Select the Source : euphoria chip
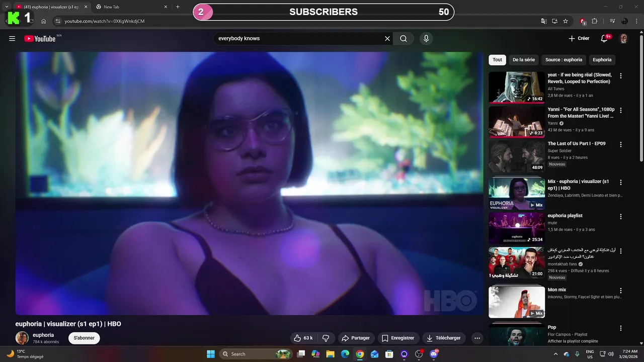The image size is (644, 362). pos(563,60)
